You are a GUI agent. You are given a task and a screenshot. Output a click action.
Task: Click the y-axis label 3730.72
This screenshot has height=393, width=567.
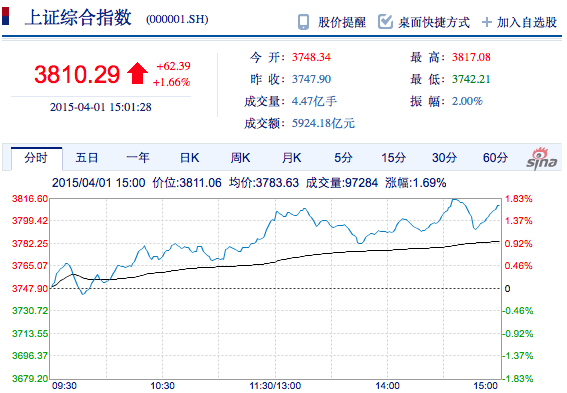pyautogui.click(x=30, y=311)
